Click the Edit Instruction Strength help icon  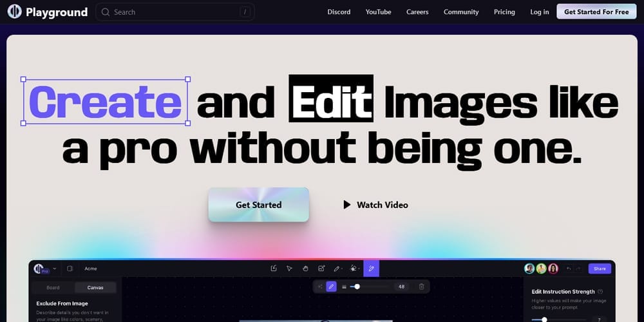coord(600,292)
